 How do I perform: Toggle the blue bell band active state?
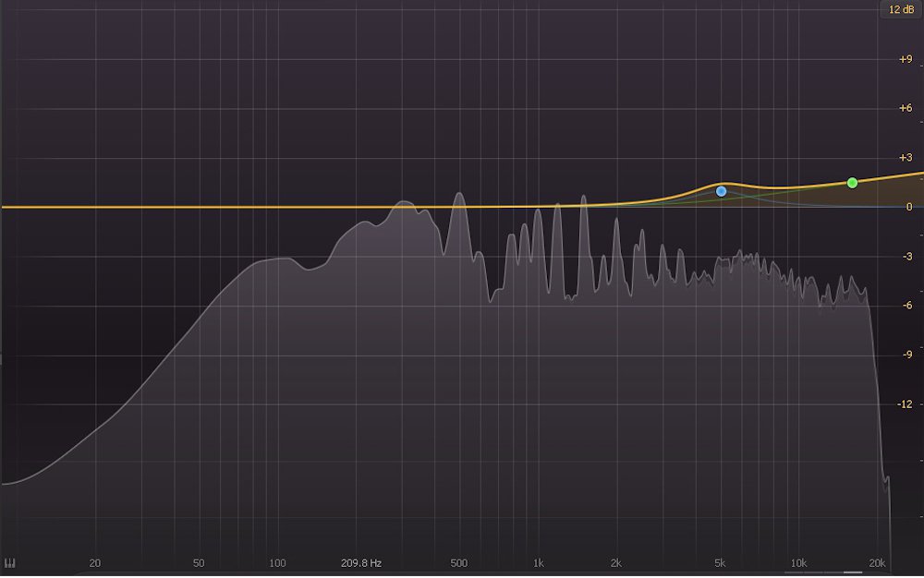pyautogui.click(x=721, y=190)
